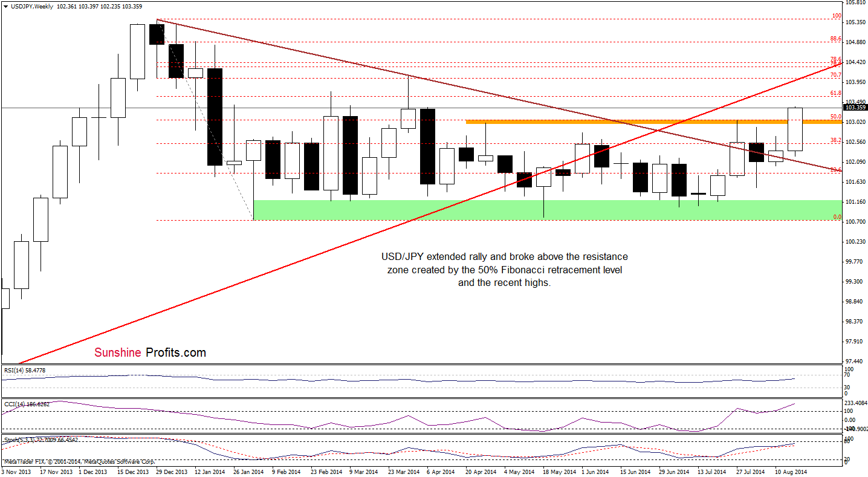Select the 50.0 Fibonacci level label
The height and width of the screenshot is (477, 868).
point(836,116)
